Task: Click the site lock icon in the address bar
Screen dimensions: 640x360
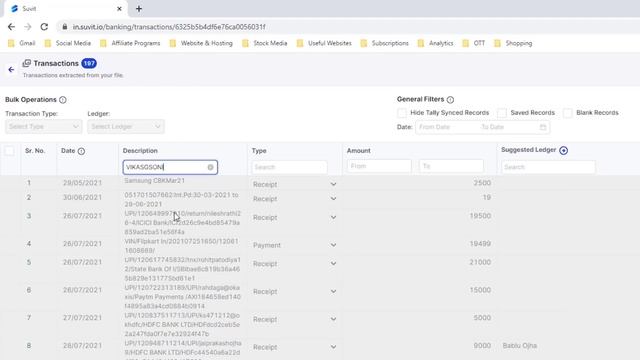Action: 64,27
